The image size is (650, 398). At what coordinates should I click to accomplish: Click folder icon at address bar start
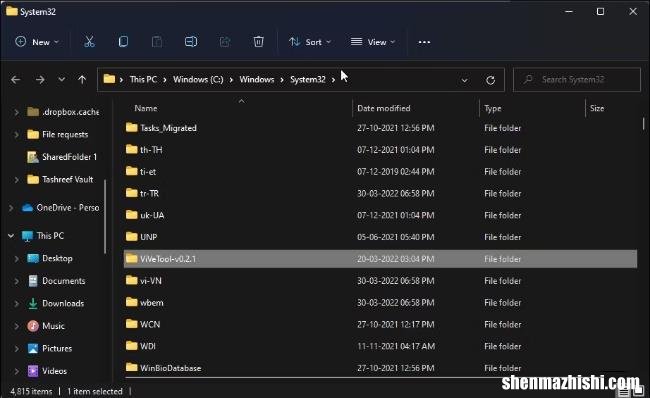[109, 79]
